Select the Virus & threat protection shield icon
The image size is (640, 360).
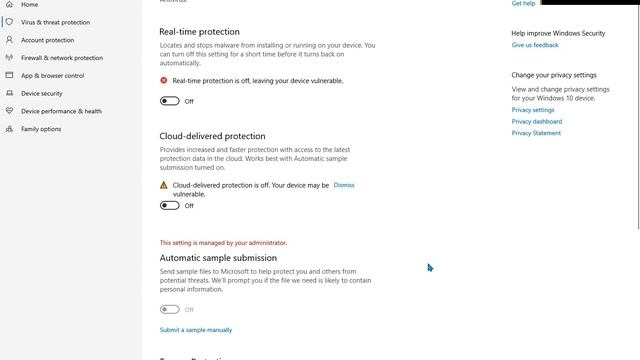point(9,22)
